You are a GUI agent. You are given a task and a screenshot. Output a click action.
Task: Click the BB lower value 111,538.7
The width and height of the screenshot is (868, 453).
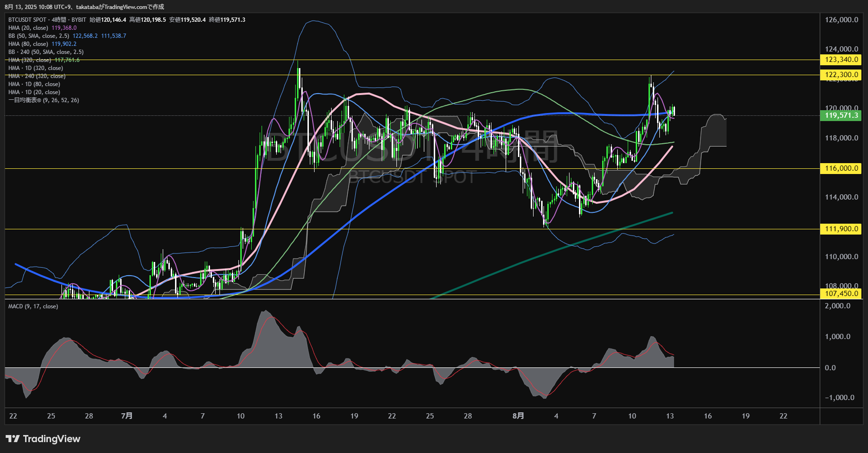(114, 36)
